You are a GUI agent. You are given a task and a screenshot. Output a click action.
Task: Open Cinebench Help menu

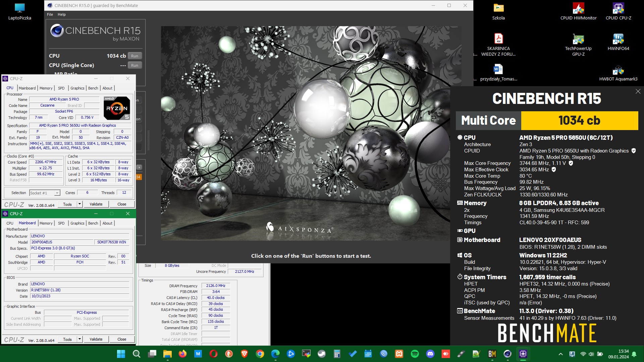click(x=61, y=14)
